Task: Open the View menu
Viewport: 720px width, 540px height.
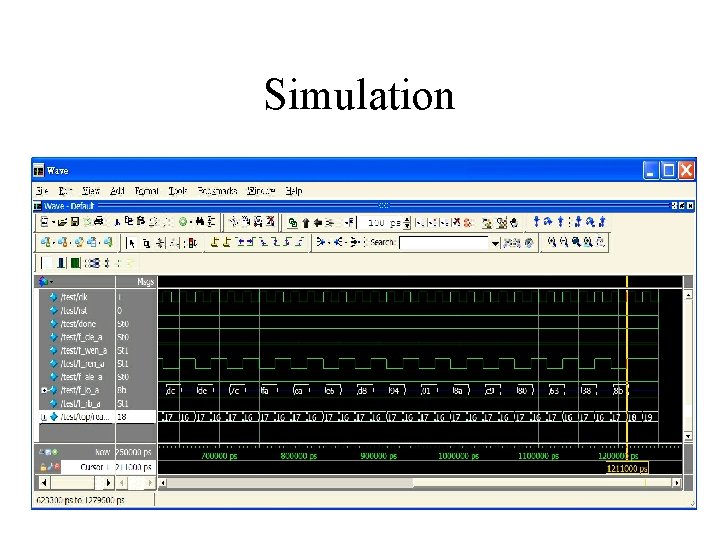Action: pos(90,191)
